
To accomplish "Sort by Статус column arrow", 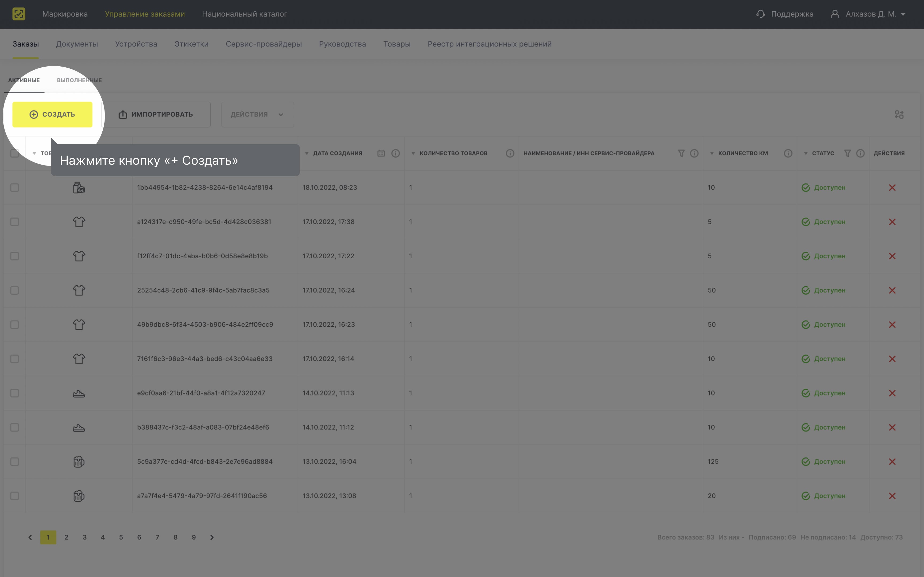I will (x=806, y=153).
